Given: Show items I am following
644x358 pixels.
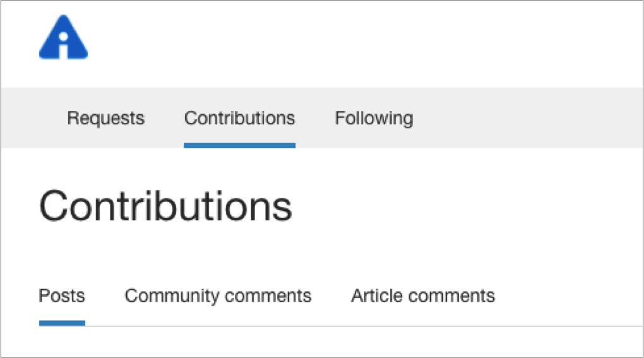Looking at the screenshot, I should tap(374, 118).
